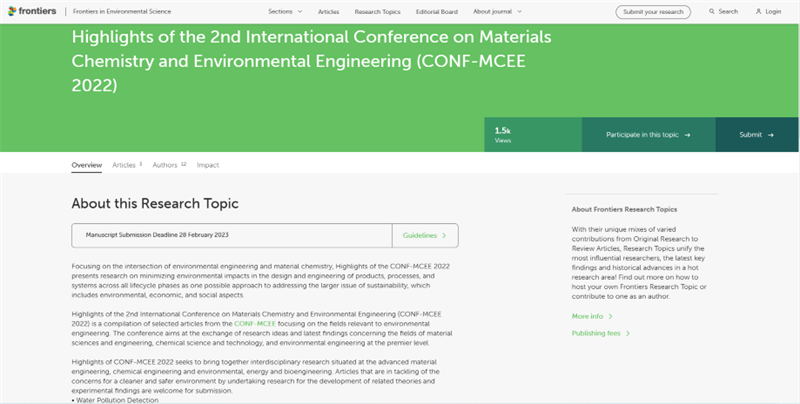Select the Overview tab
This screenshot has width=800, height=404.
click(x=87, y=165)
